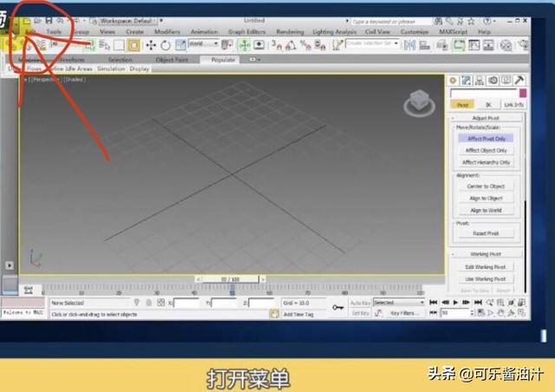Click the Select by Name list icon

104,45
